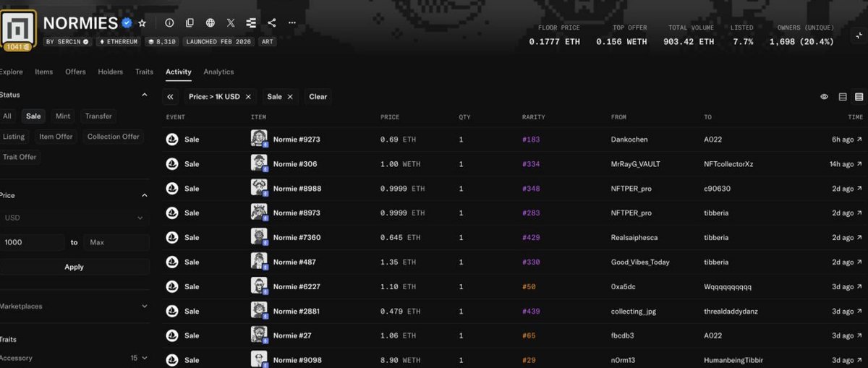Switch to the comfortable row density view

coord(843,96)
